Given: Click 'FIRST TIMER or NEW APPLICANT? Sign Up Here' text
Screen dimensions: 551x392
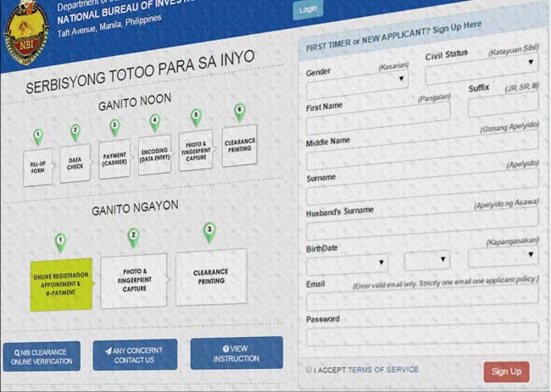Looking at the screenshot, I should pos(393,36).
